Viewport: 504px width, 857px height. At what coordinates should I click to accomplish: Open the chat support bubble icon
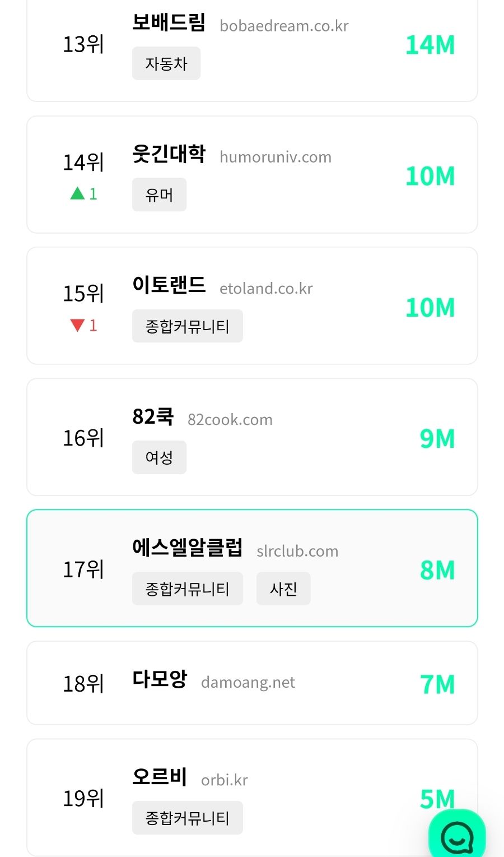coord(457,837)
